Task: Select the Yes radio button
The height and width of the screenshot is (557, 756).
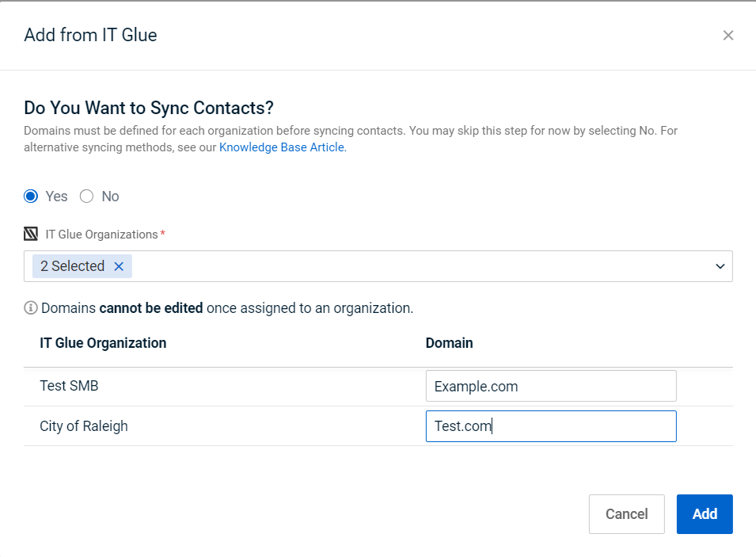Action: pyautogui.click(x=31, y=196)
